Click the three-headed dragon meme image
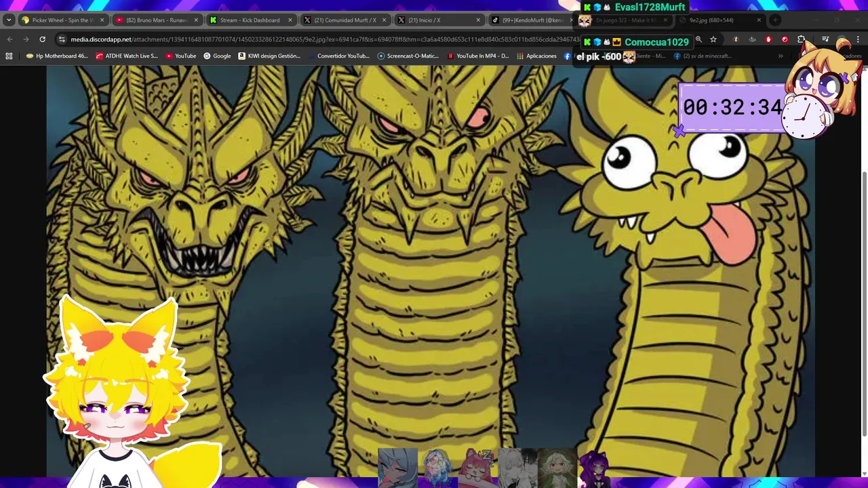Screen dimensions: 868x488 click(431, 271)
